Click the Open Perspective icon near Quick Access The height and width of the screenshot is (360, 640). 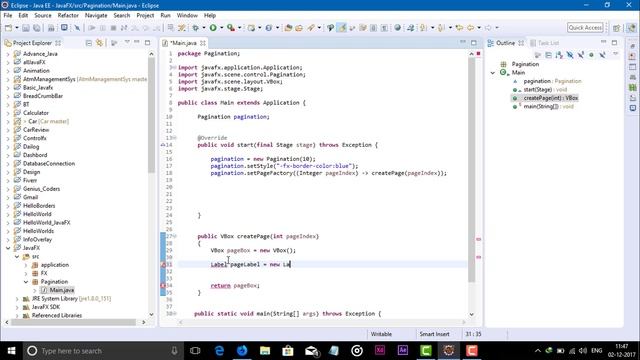point(617,28)
